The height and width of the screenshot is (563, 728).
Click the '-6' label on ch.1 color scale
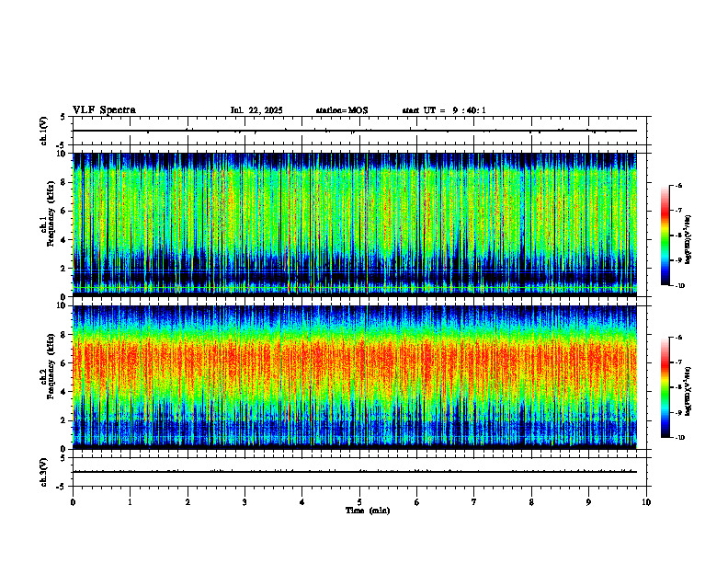pyautogui.click(x=678, y=186)
